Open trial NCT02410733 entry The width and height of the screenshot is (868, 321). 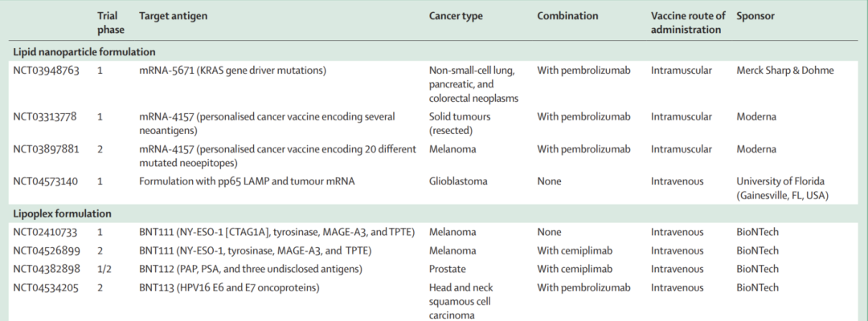coord(45,232)
